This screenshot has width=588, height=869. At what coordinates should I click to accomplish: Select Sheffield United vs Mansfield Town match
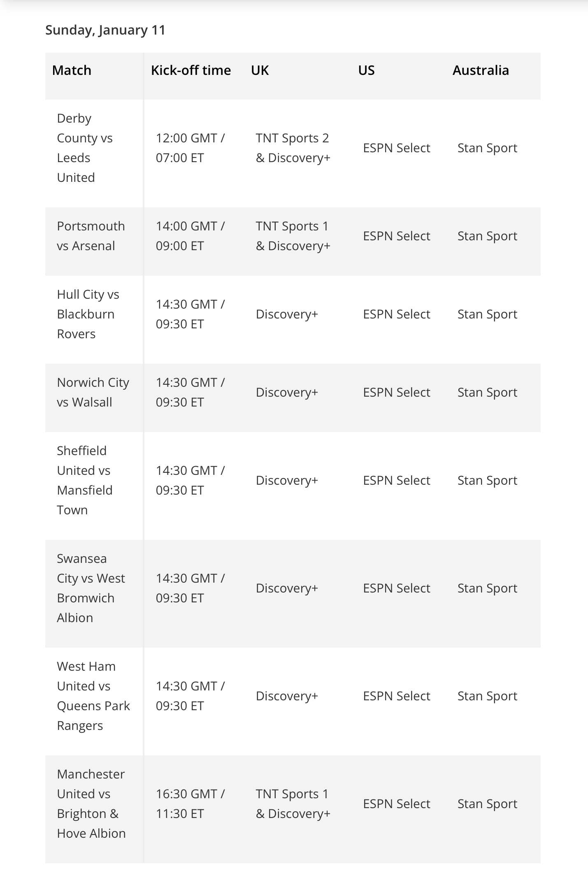click(x=85, y=480)
